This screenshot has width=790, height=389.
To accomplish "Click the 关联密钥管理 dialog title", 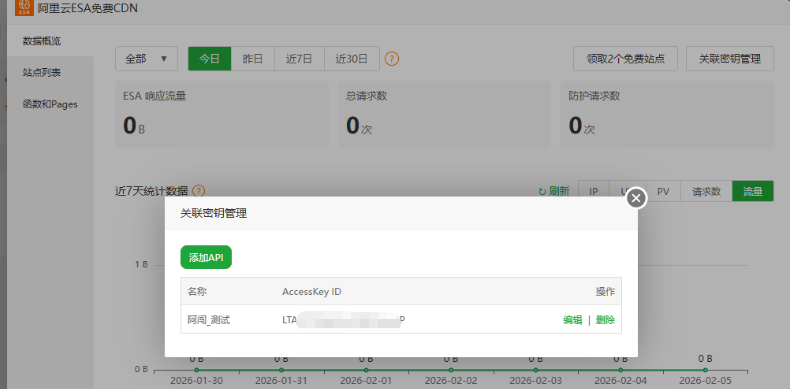I will click(214, 213).
